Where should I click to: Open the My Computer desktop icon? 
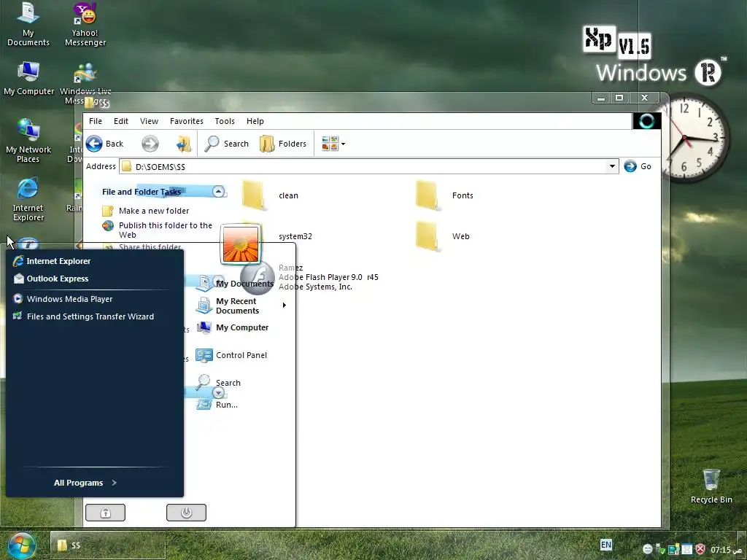coord(28,79)
